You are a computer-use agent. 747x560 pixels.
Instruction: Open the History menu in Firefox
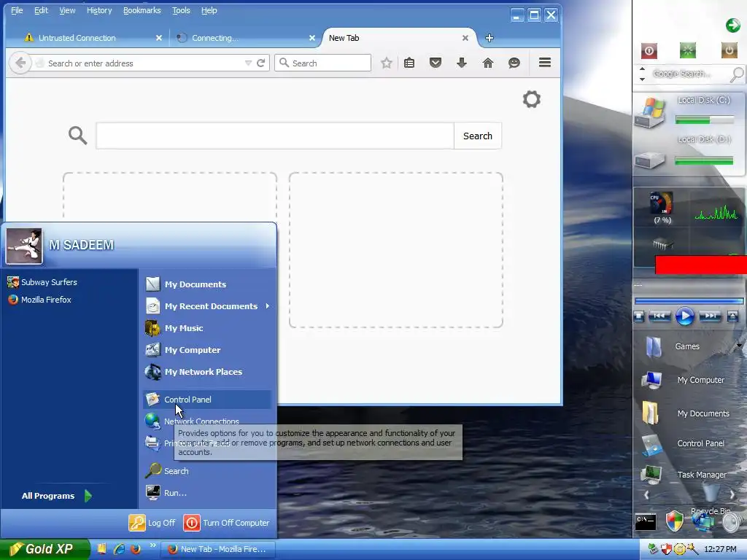tap(99, 10)
